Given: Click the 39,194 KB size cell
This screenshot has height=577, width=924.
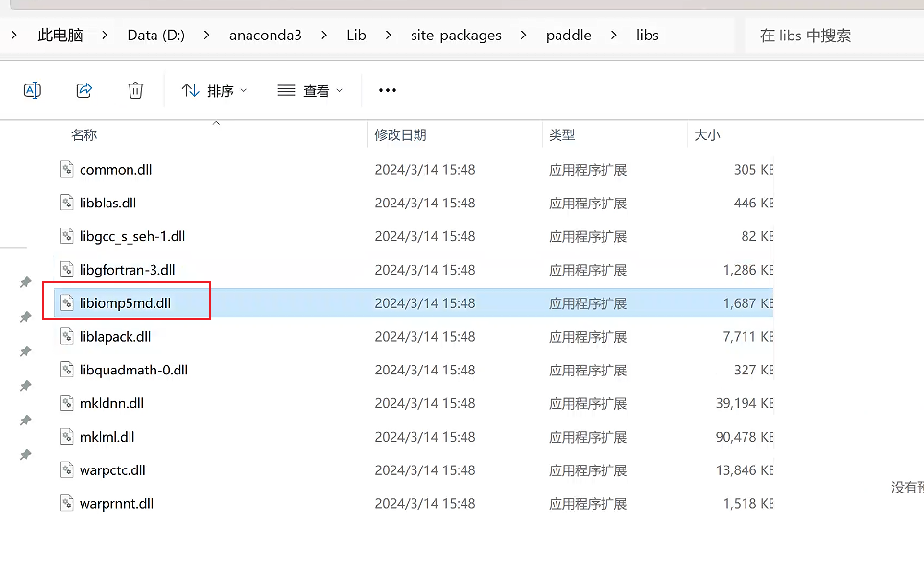Looking at the screenshot, I should [745, 403].
